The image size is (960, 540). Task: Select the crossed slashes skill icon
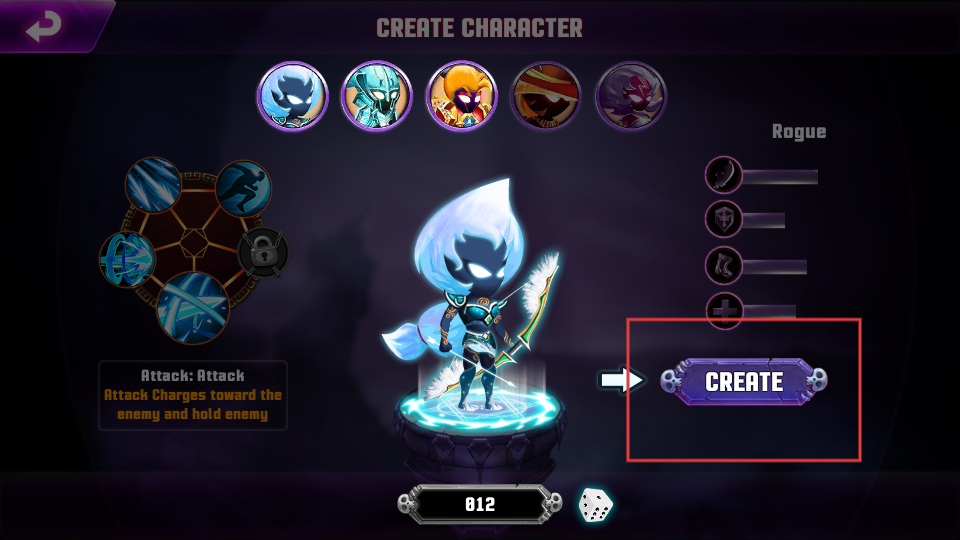193,308
